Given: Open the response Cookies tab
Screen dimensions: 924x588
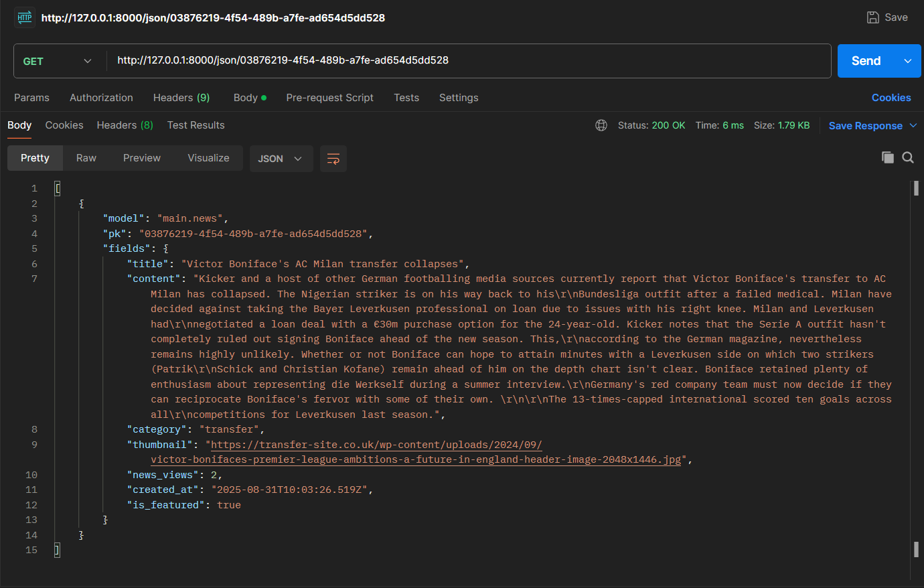Looking at the screenshot, I should pyautogui.click(x=64, y=125).
